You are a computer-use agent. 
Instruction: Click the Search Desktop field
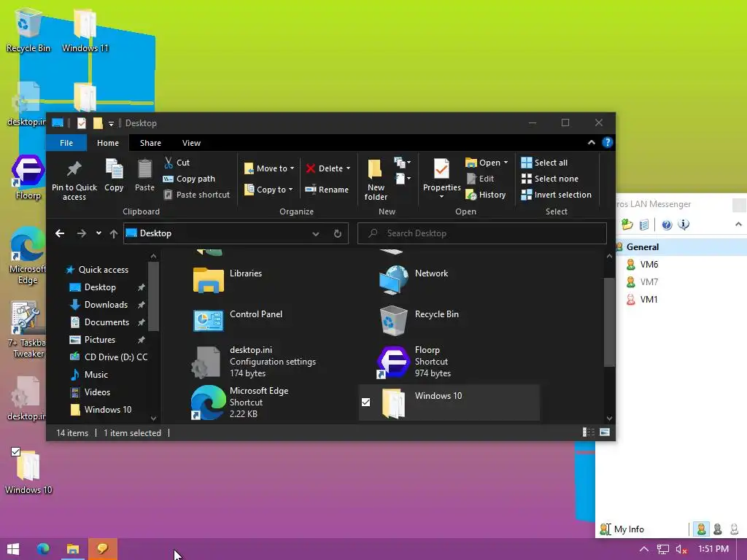(x=481, y=233)
